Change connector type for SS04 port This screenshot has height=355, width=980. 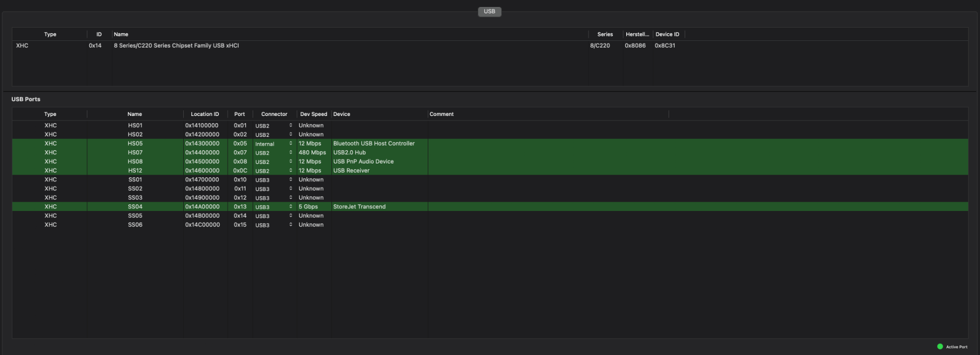tap(290, 207)
